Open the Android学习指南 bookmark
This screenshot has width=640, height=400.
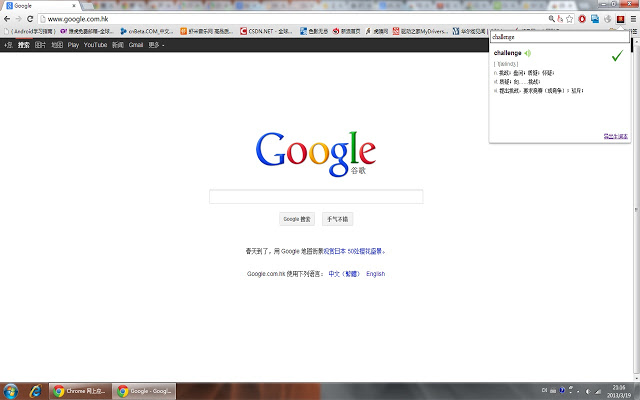(x=29, y=31)
